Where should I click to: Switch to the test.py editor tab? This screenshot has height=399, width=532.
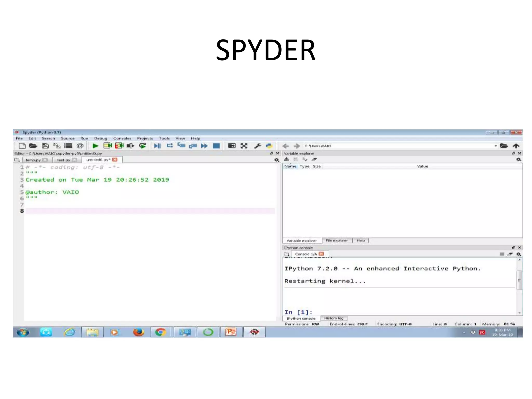click(x=64, y=160)
